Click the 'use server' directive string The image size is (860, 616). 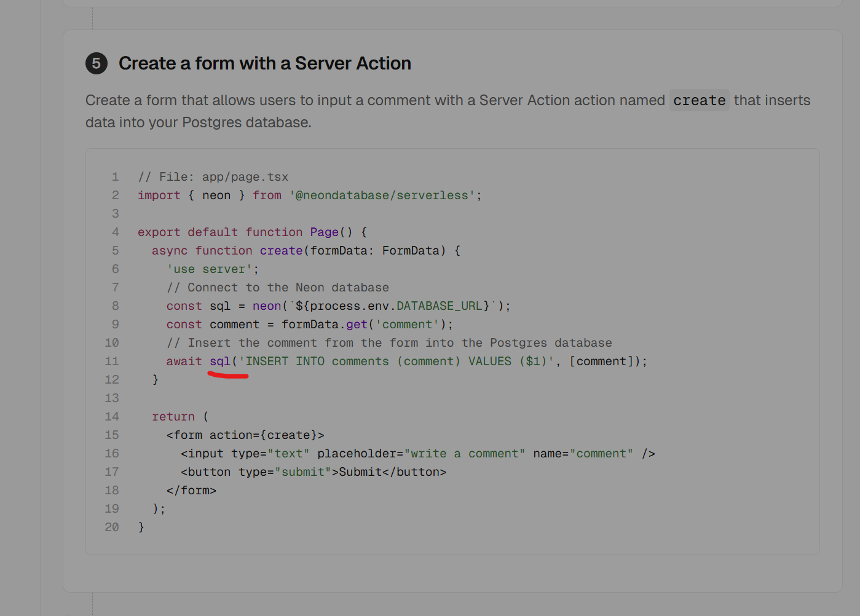pos(210,269)
